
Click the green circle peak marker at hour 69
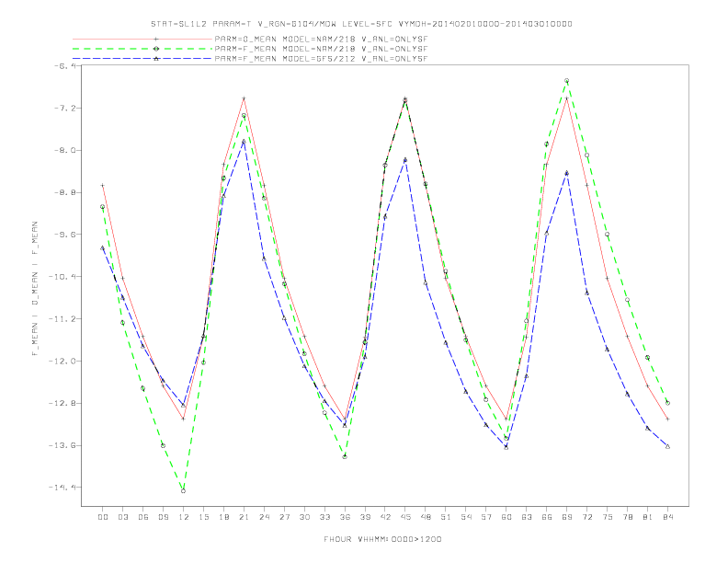coord(567,80)
